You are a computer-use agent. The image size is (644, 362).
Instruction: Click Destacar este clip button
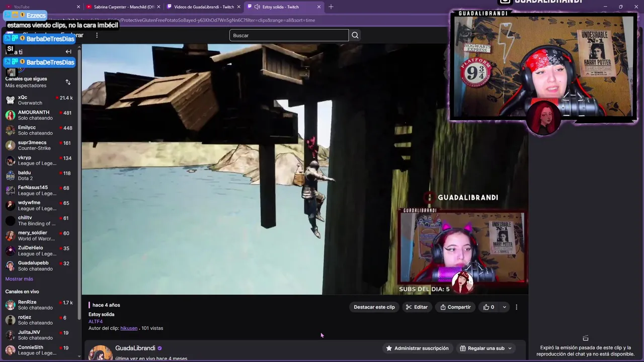(x=374, y=307)
